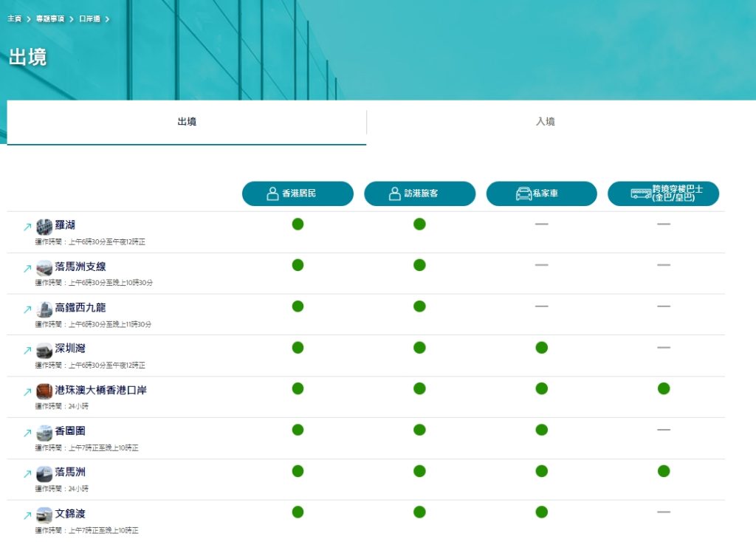Viewport: 756px width, 542px height.
Task: Click the arrow icon beside 文錦渡
Action: tap(27, 516)
